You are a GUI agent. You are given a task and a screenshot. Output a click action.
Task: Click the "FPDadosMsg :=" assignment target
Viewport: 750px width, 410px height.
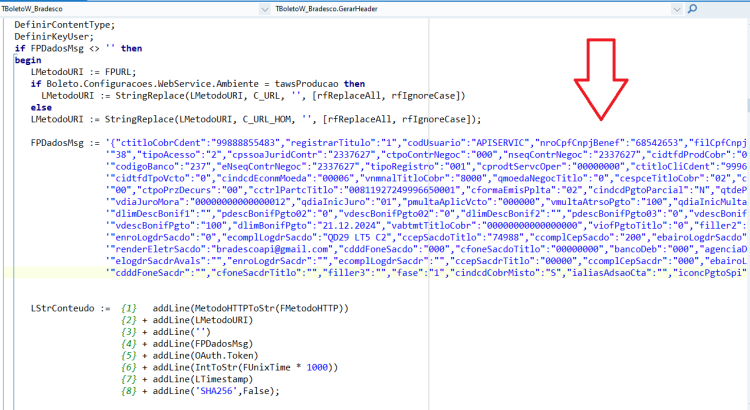[x=65, y=143]
